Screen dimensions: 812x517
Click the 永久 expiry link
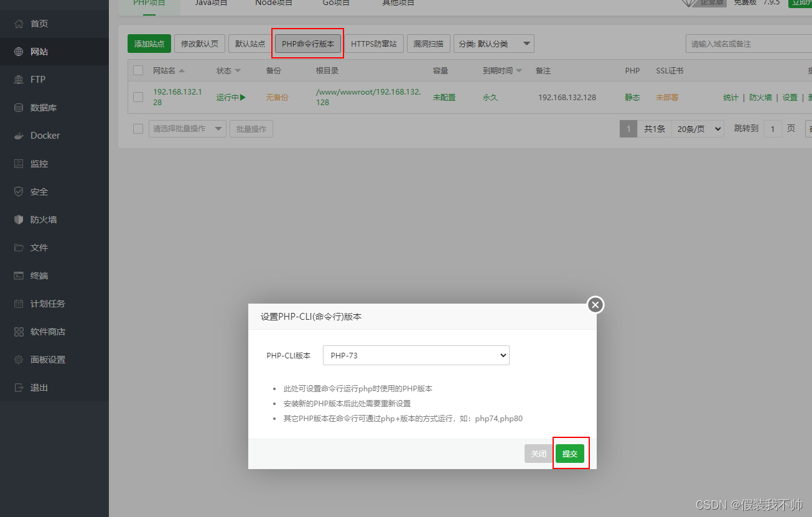[490, 97]
